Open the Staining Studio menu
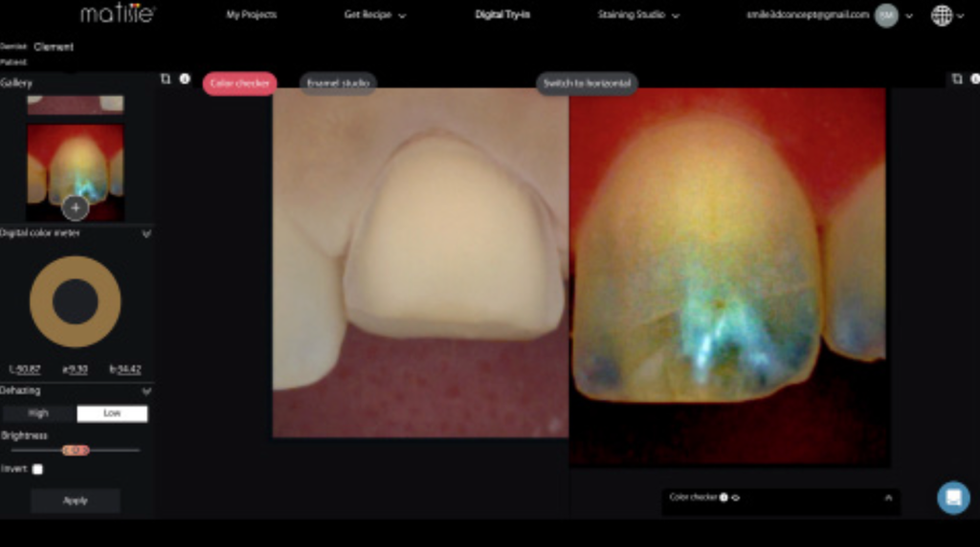Image resolution: width=980 pixels, height=547 pixels. coord(638,15)
